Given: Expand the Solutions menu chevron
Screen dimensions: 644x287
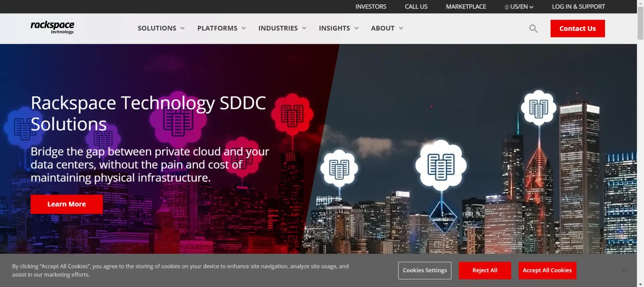Looking at the screenshot, I should pyautogui.click(x=182, y=28).
